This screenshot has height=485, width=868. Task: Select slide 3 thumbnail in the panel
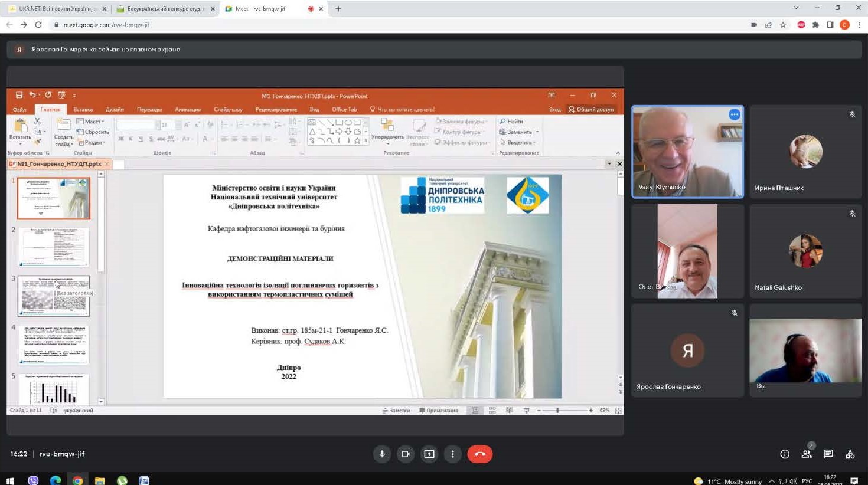point(54,296)
